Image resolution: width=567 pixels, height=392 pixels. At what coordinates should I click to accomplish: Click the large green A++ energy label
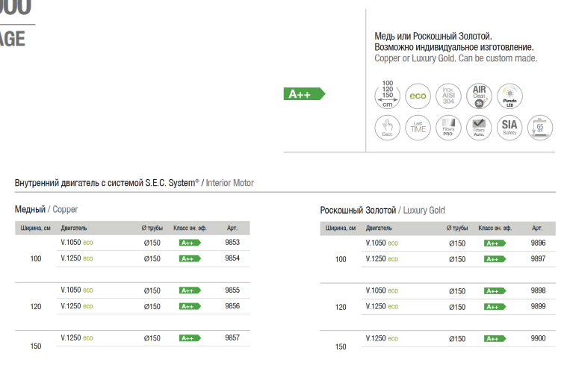click(x=305, y=94)
